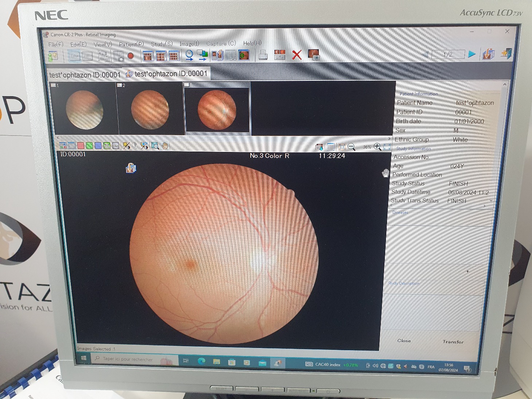Click the red record circle icon

pos(130,56)
